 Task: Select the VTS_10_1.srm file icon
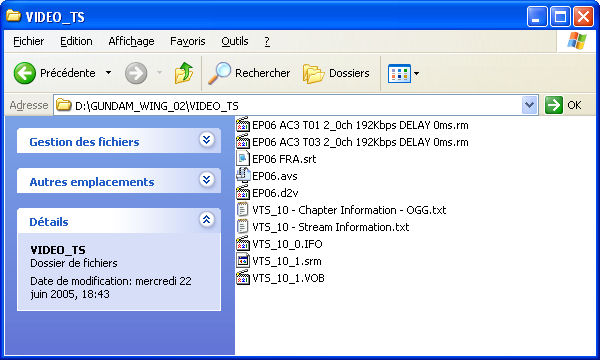(x=243, y=261)
